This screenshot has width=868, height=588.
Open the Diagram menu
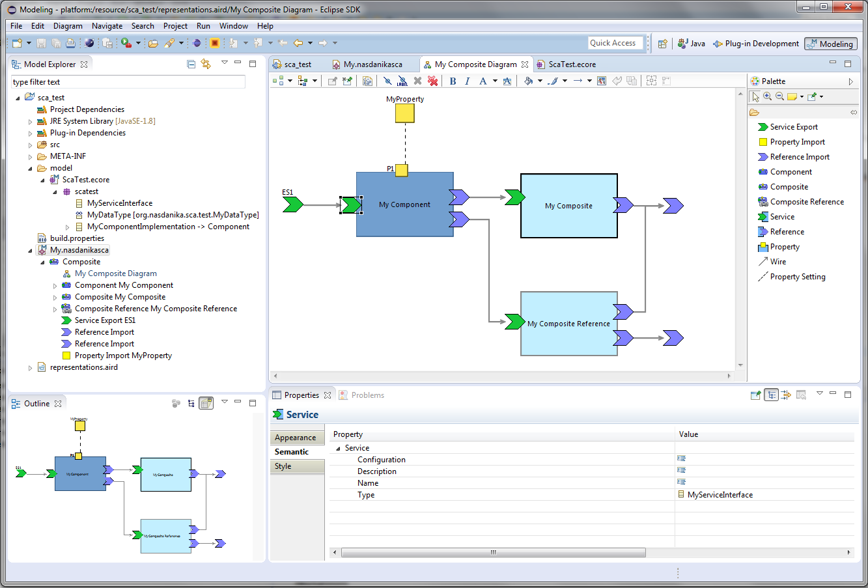click(x=68, y=26)
